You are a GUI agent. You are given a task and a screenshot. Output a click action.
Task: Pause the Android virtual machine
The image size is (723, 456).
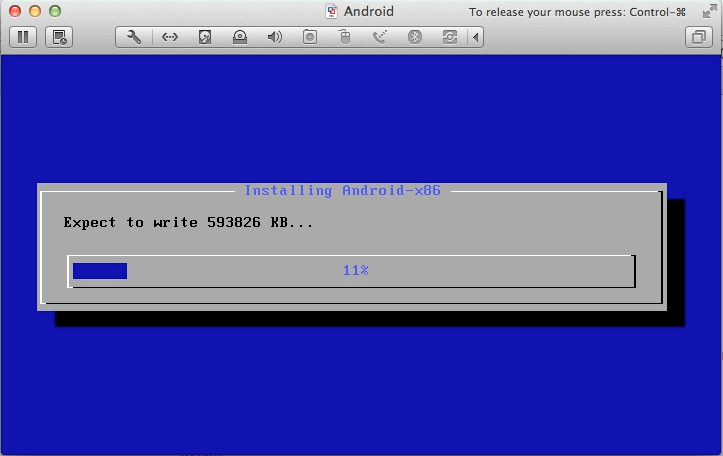point(23,37)
